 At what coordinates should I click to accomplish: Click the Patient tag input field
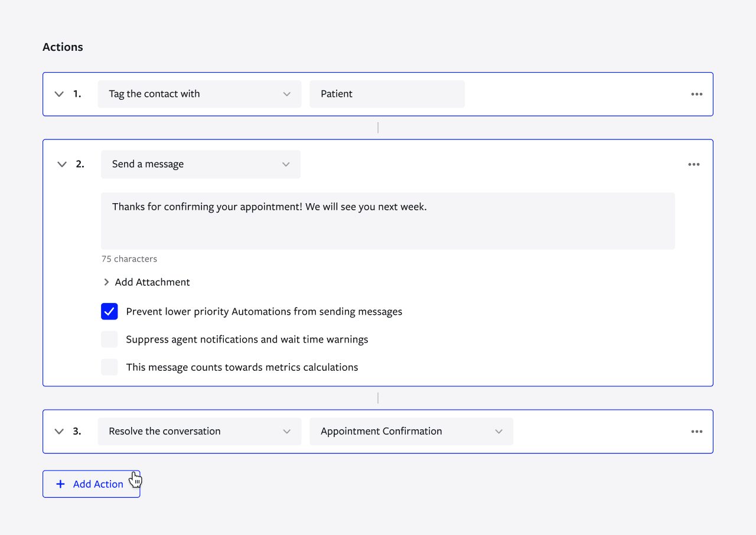(x=387, y=94)
